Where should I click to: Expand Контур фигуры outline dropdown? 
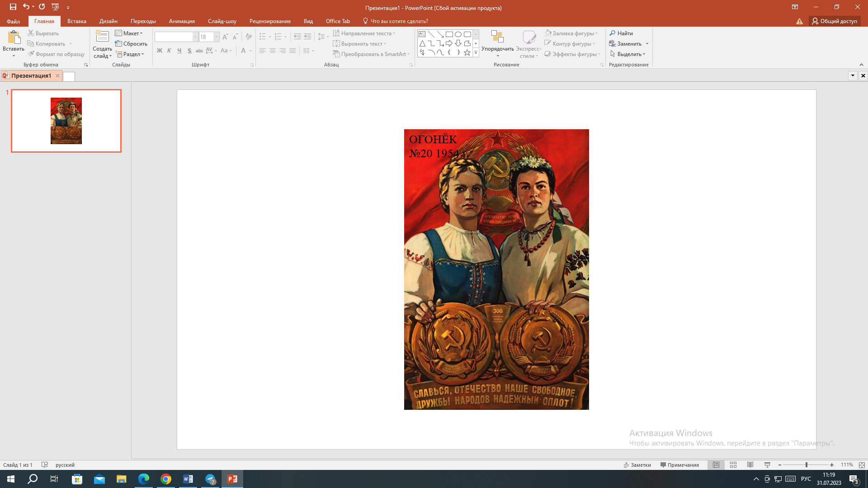coord(570,44)
